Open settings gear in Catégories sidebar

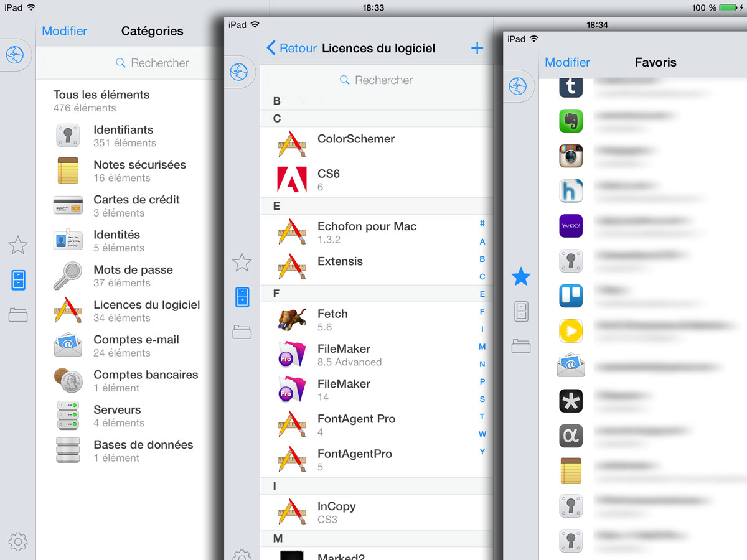click(x=18, y=542)
